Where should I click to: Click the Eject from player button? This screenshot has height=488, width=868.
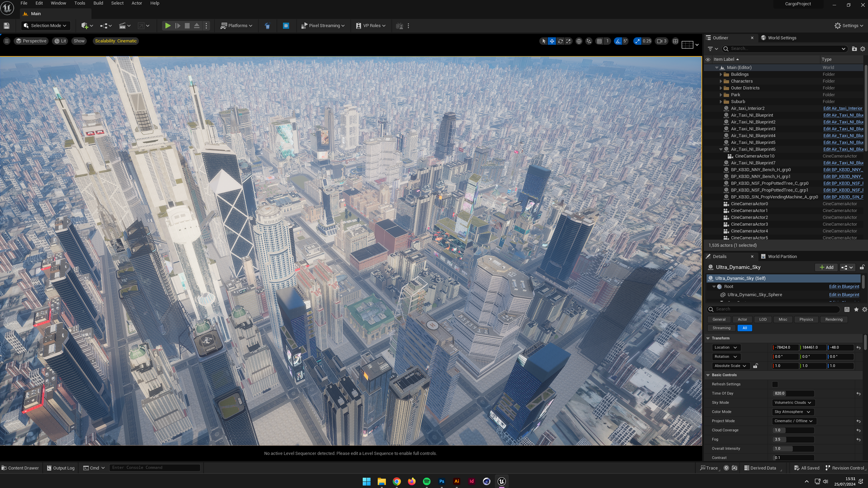[x=197, y=26]
